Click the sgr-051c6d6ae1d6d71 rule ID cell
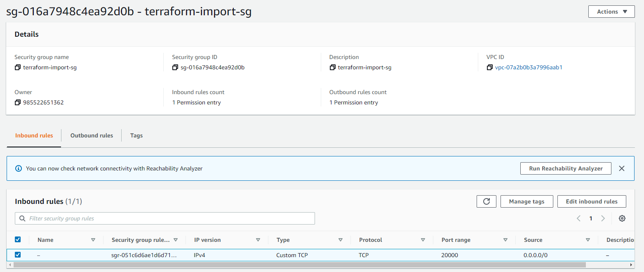Screen dimensions: 644x272 coord(144,255)
